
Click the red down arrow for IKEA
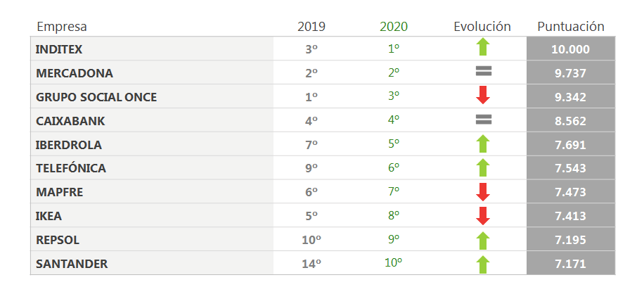click(482, 216)
